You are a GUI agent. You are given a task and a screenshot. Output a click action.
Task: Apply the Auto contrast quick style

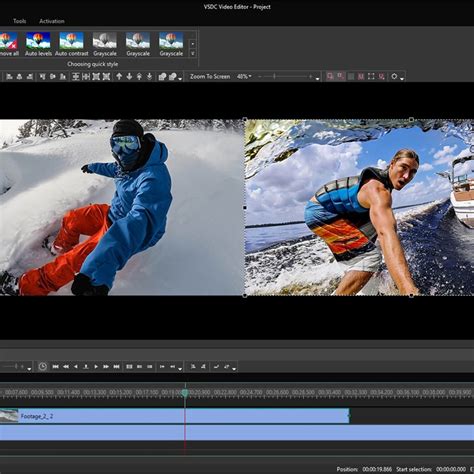[x=71, y=44]
